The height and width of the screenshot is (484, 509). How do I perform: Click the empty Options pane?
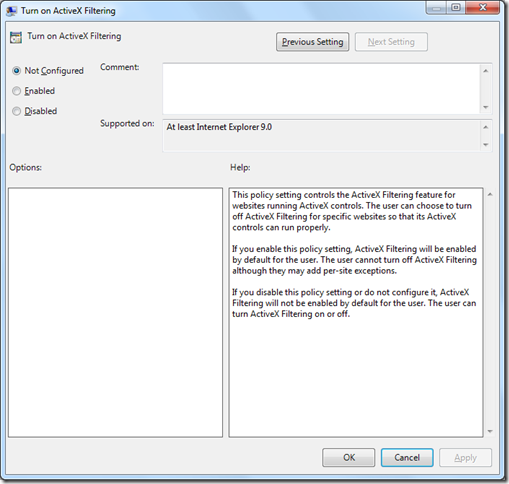(x=115, y=312)
